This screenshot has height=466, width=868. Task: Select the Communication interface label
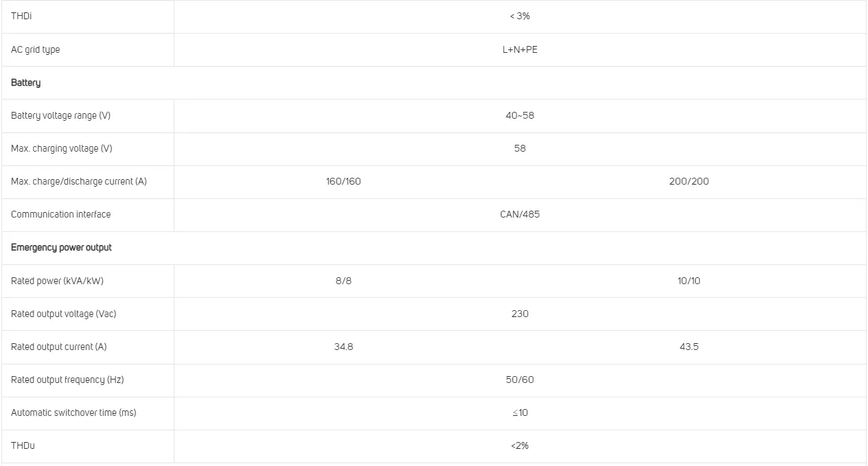pos(60,214)
